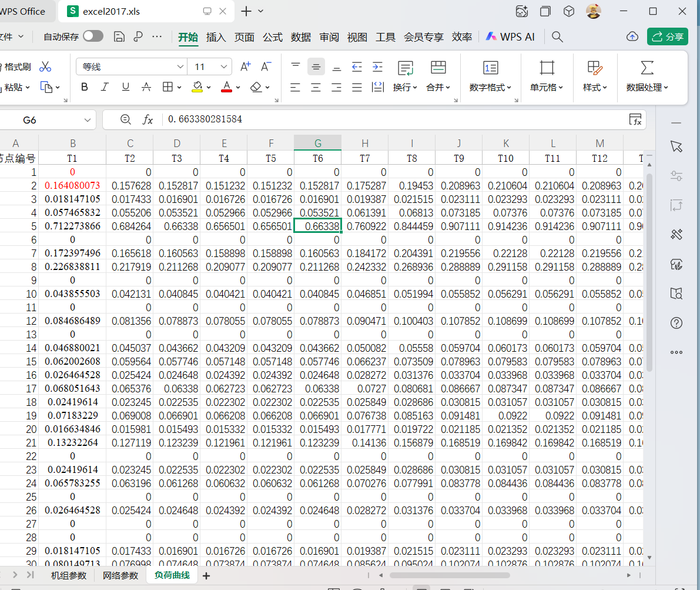Click the eraser clear format icon

[x=256, y=87]
